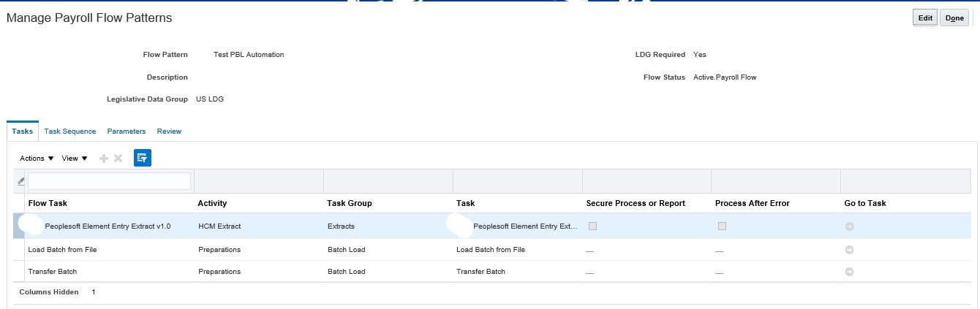This screenshot has width=980, height=309.
Task: Open the Actions dropdown menu
Action: 37,159
